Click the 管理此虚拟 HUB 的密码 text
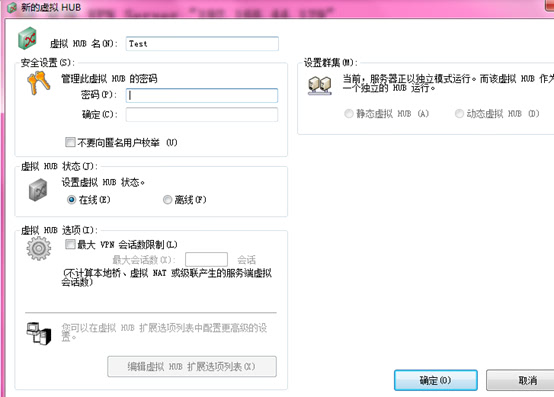Viewport: 554px width, 397px height. pyautogui.click(x=109, y=79)
